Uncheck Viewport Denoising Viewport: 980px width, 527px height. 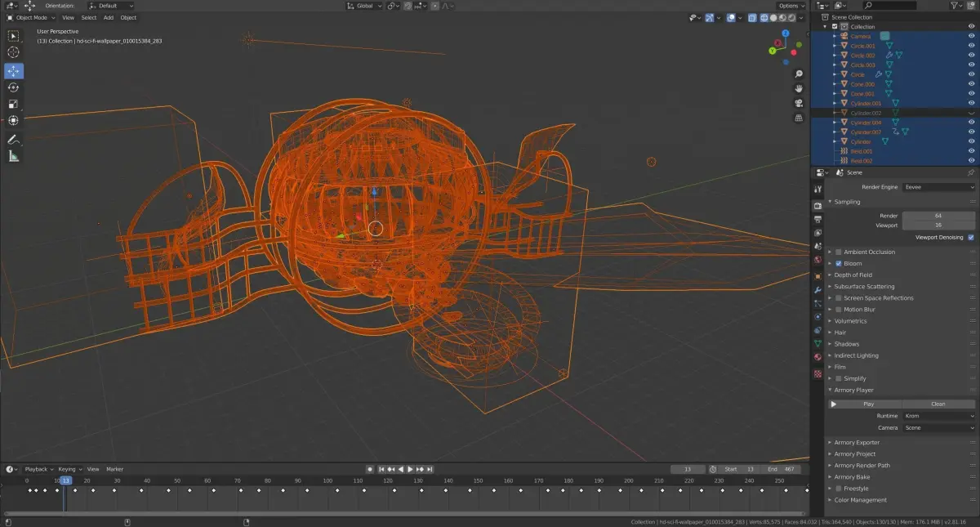tap(971, 237)
